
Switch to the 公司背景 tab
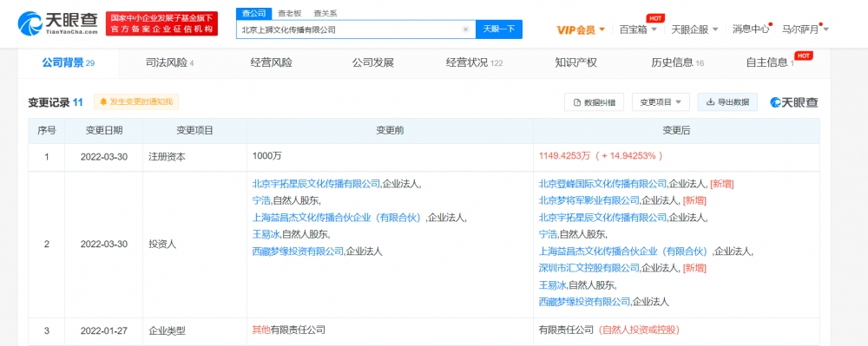point(68,62)
